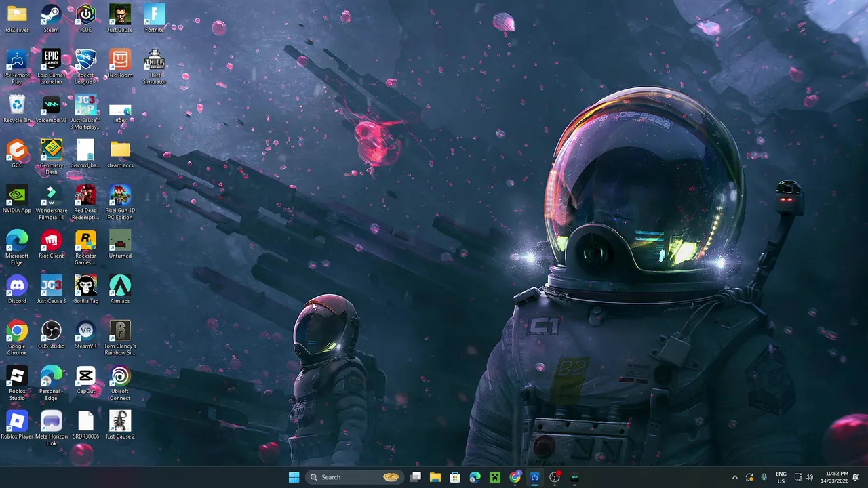Open the steam accs folder
The width and height of the screenshot is (868, 488).
(x=120, y=155)
